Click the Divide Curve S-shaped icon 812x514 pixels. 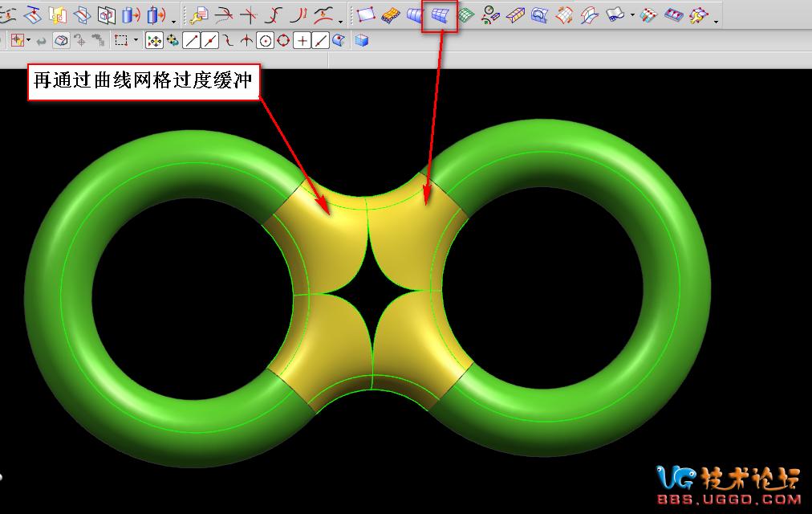coord(274,15)
